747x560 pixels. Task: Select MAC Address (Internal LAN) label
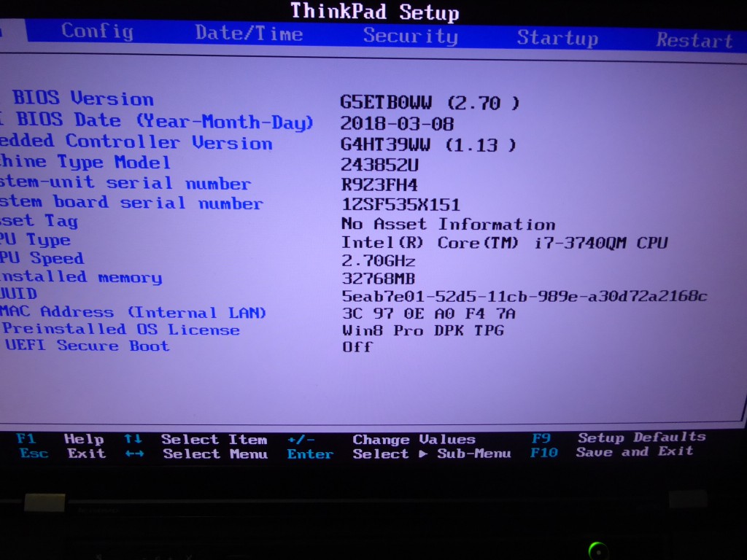[133, 312]
